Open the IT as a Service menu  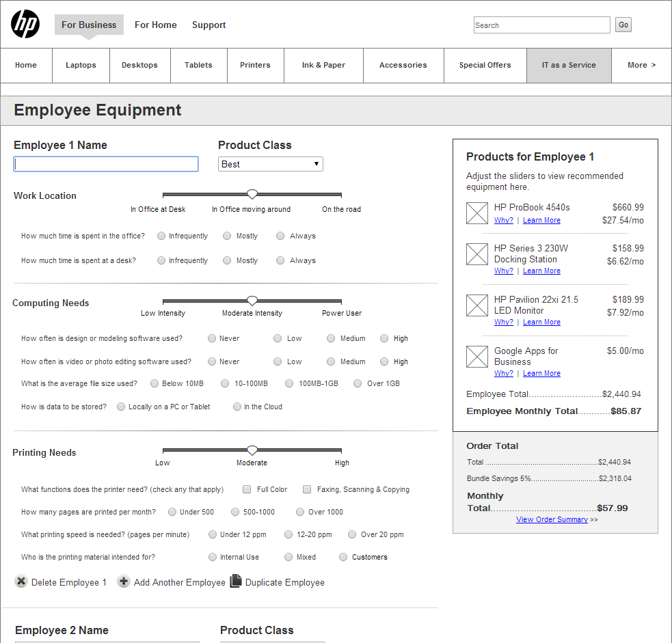[x=568, y=65]
